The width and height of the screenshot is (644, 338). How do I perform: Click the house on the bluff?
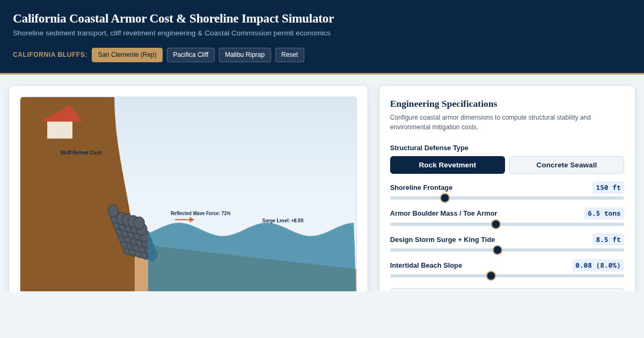click(x=61, y=122)
